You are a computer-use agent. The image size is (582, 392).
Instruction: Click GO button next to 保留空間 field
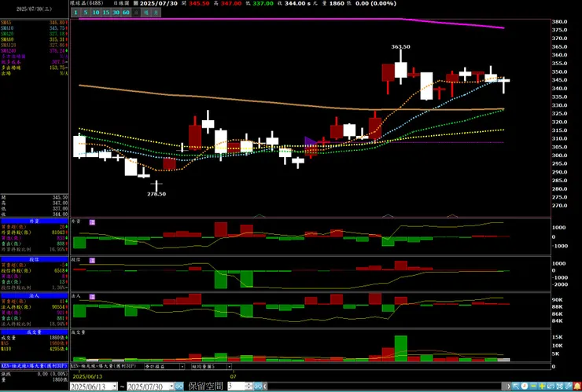tap(258, 386)
